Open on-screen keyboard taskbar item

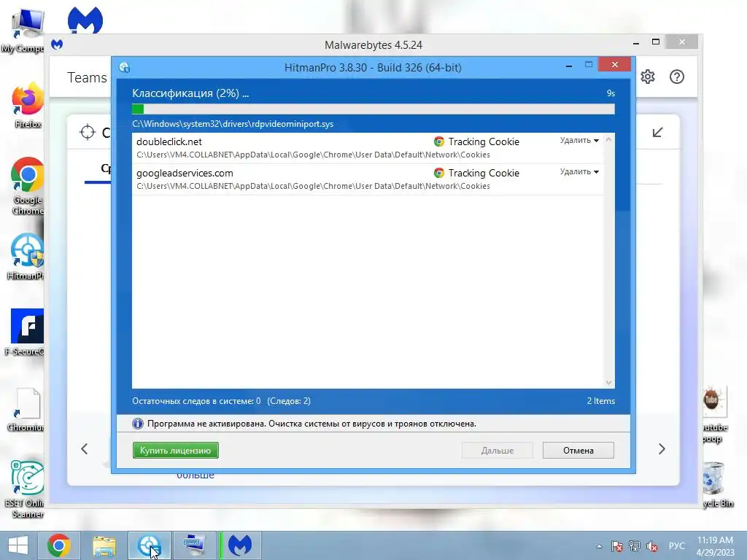point(194,545)
